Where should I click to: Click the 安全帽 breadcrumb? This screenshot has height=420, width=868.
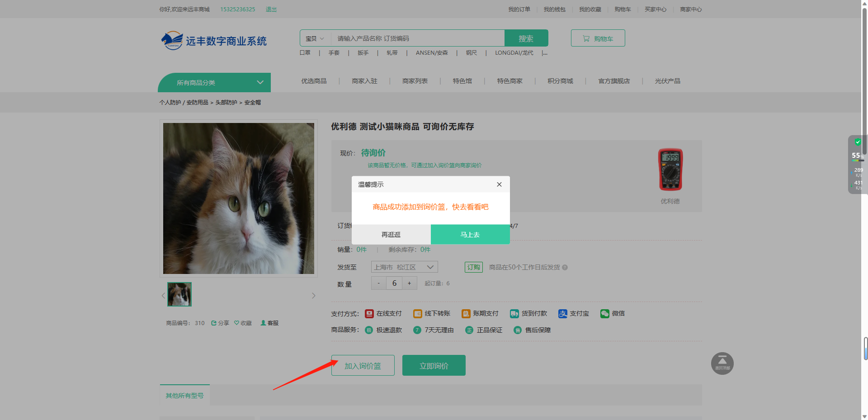click(252, 103)
